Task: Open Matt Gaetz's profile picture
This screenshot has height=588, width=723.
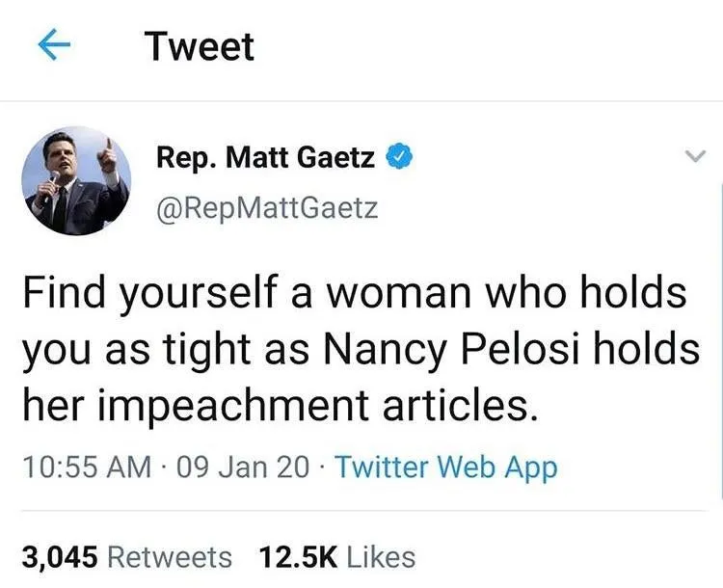Action: click(x=76, y=181)
